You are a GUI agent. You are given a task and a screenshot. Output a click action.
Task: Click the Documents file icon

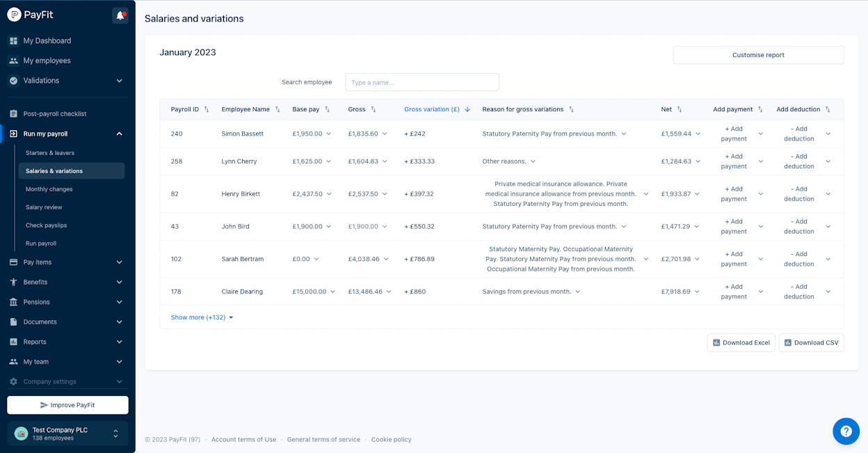[13, 322]
